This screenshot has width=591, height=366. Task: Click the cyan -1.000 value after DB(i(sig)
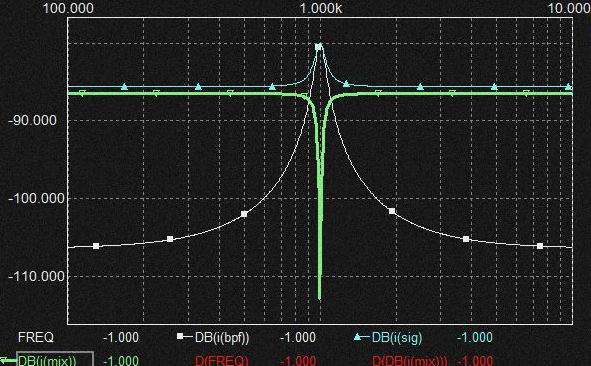(x=475, y=337)
